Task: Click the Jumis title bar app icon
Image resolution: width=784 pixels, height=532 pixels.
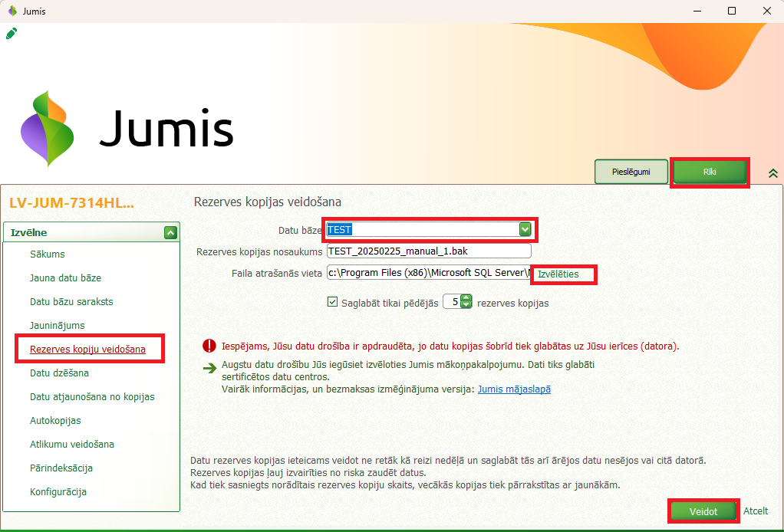Action: pos(12,11)
